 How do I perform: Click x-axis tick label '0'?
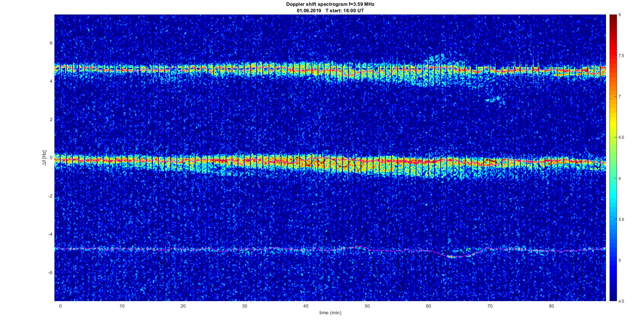point(60,306)
